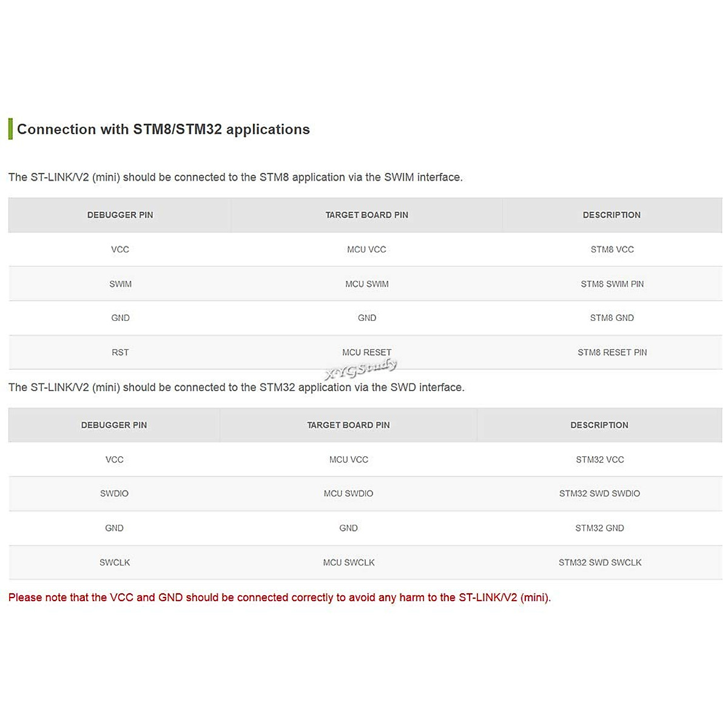
Task: Click the MCU SWCLK target pin cell
Action: [349, 562]
